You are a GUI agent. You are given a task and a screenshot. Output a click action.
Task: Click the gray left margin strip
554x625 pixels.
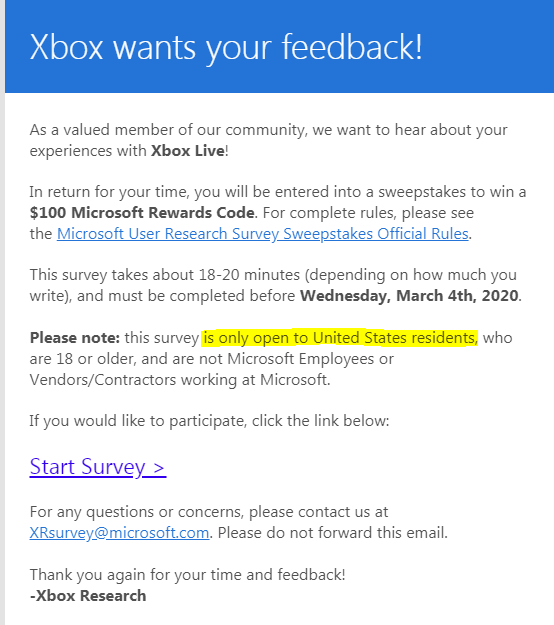point(2,312)
